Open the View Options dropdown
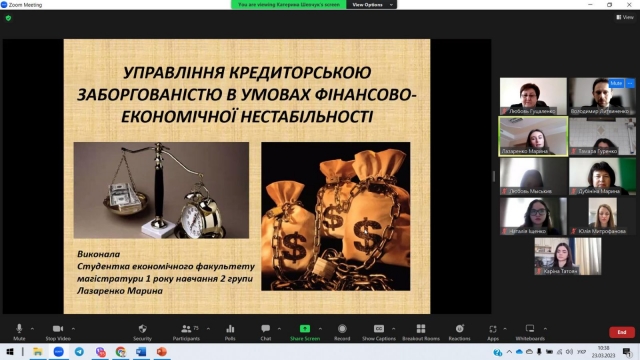 [x=371, y=4]
